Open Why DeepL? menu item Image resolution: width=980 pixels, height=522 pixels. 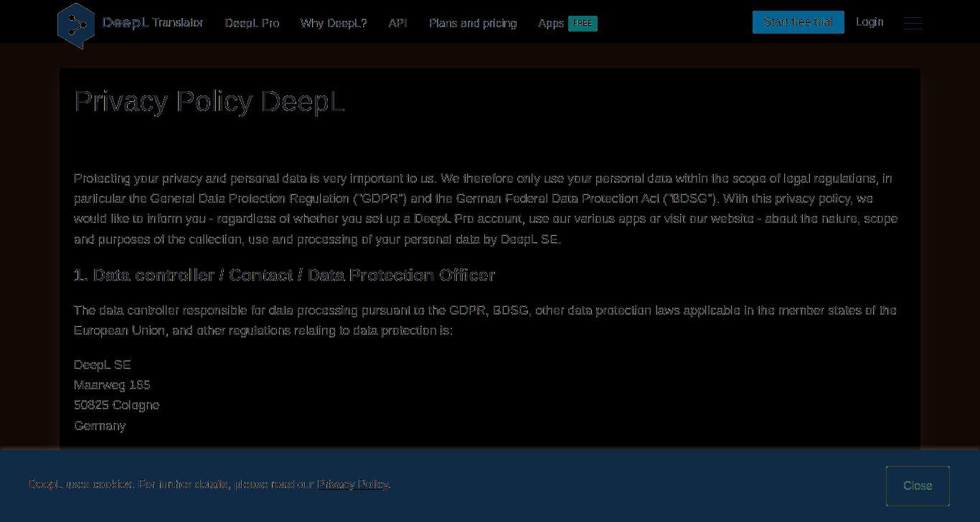[x=334, y=23]
